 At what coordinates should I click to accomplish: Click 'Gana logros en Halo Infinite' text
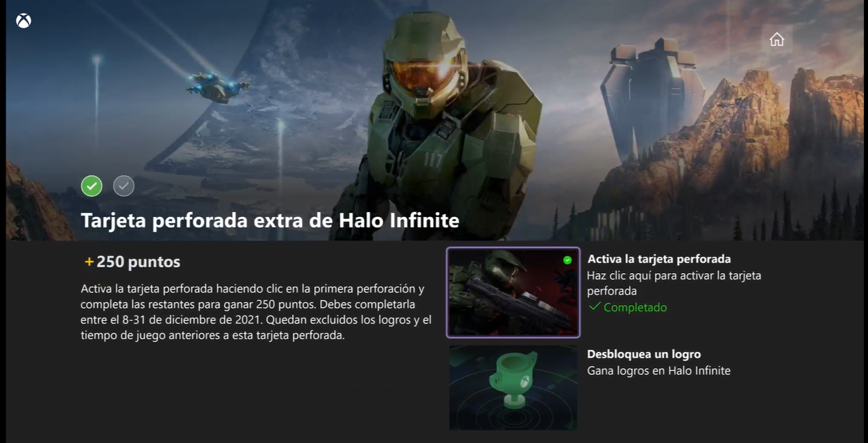coord(658,371)
